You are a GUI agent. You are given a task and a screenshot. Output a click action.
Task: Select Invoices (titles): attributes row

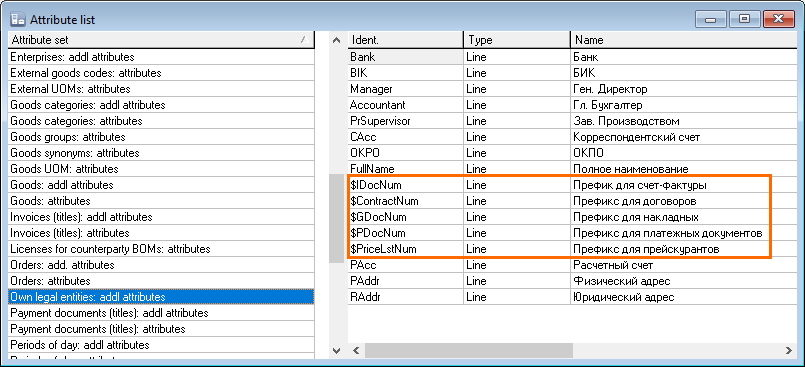point(161,233)
